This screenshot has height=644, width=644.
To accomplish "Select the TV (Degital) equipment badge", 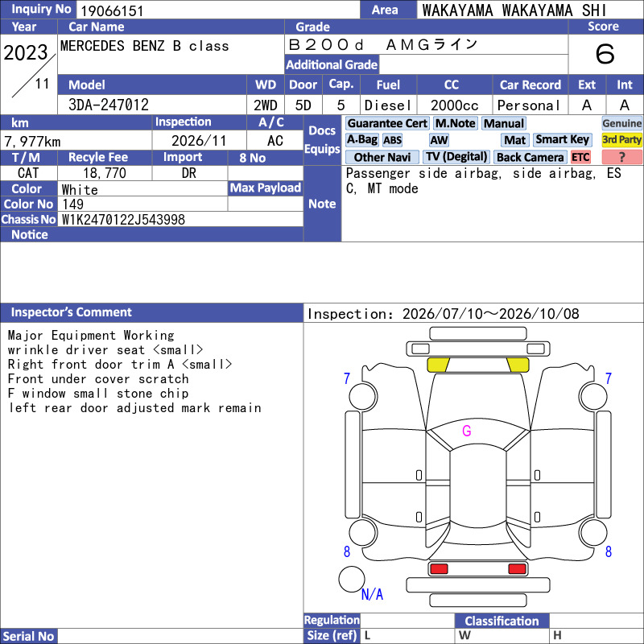I will (x=456, y=157).
